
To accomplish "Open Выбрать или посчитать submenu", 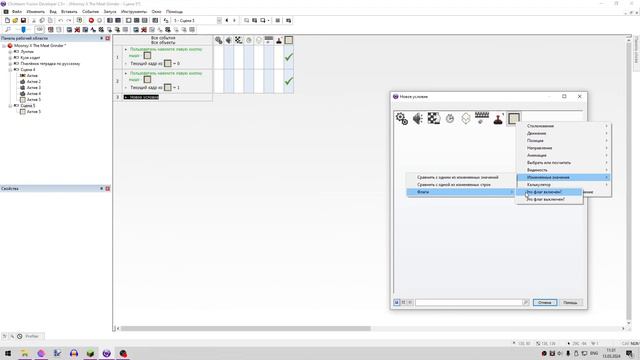I will pyautogui.click(x=564, y=163).
